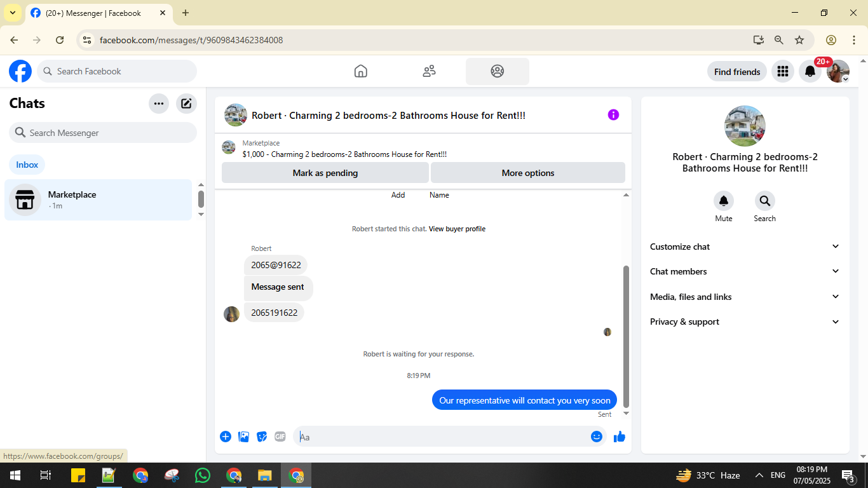Open Chrome profile icon
Screen dimensions: 868x488
831,40
